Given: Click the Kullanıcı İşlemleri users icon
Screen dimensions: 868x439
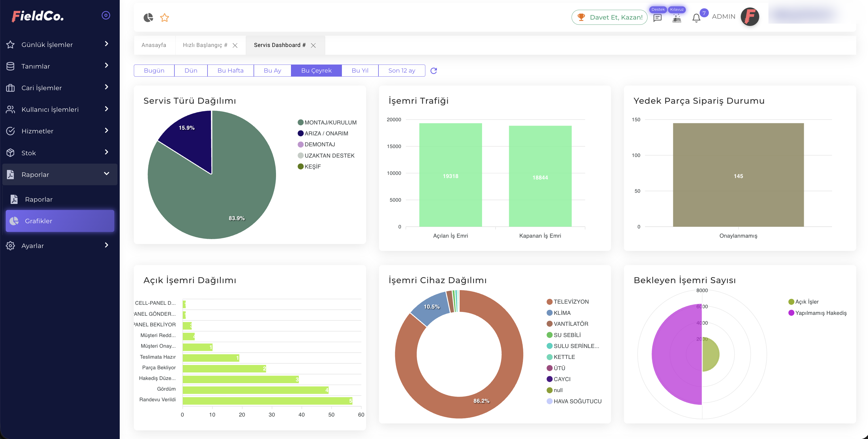Looking at the screenshot, I should pos(10,109).
